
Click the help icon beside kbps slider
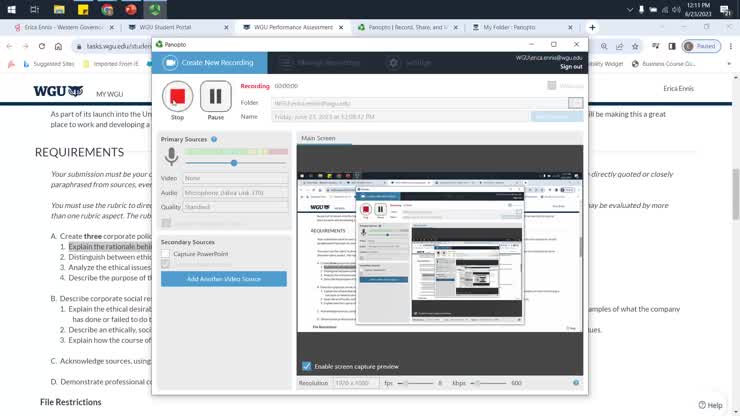click(x=576, y=383)
